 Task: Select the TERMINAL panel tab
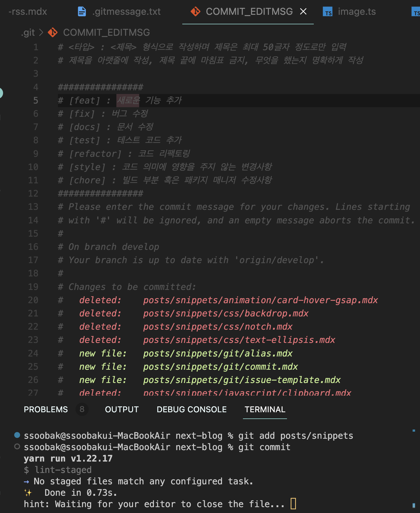pyautogui.click(x=265, y=409)
